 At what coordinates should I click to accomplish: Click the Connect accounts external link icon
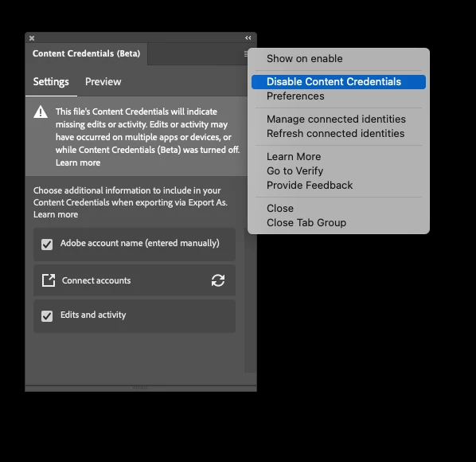tap(49, 280)
